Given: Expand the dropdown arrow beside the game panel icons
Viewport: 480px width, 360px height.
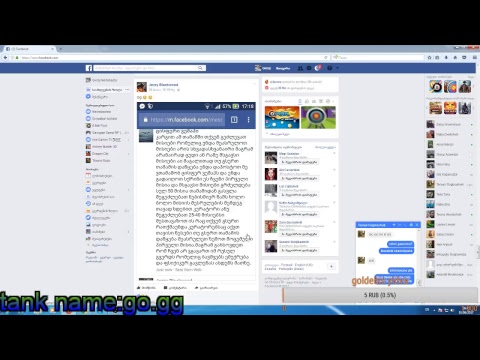Looking at the screenshot, I should [x=333, y=101].
